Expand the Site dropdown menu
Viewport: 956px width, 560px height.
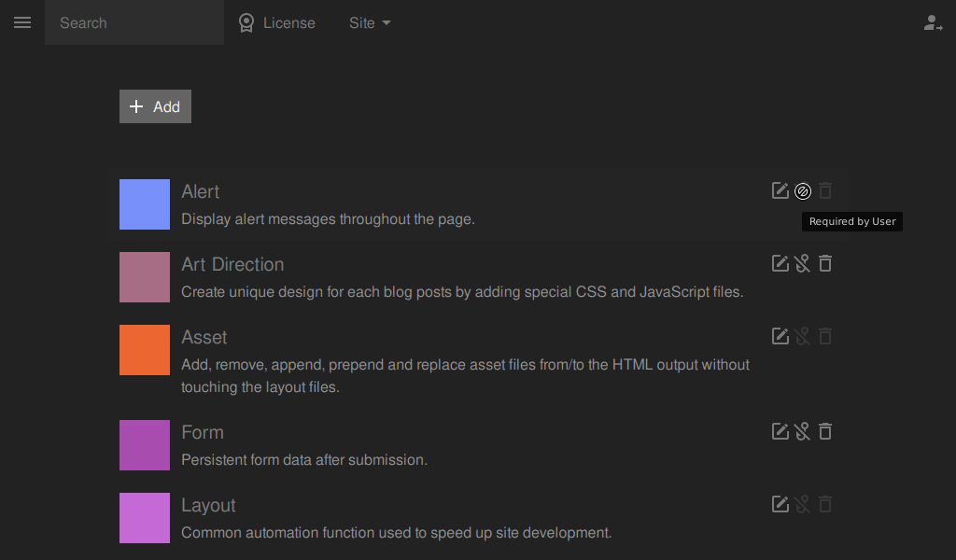click(x=370, y=22)
